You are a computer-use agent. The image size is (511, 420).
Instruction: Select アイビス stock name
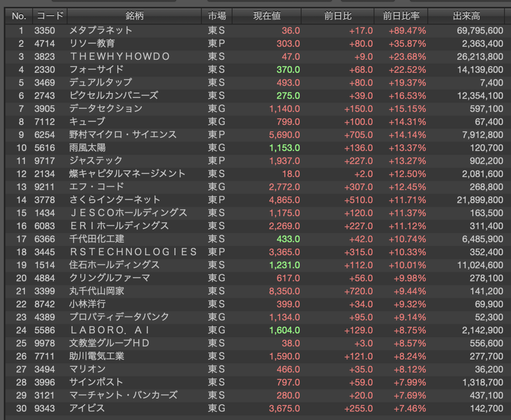coord(87,408)
